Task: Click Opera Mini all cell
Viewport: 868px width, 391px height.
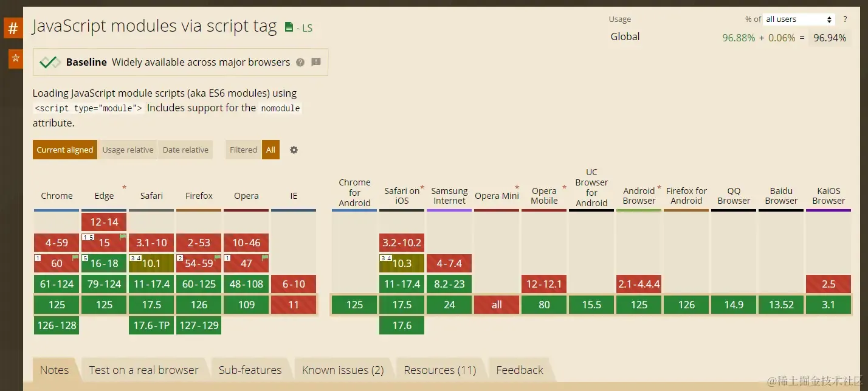Action: pyautogui.click(x=497, y=305)
